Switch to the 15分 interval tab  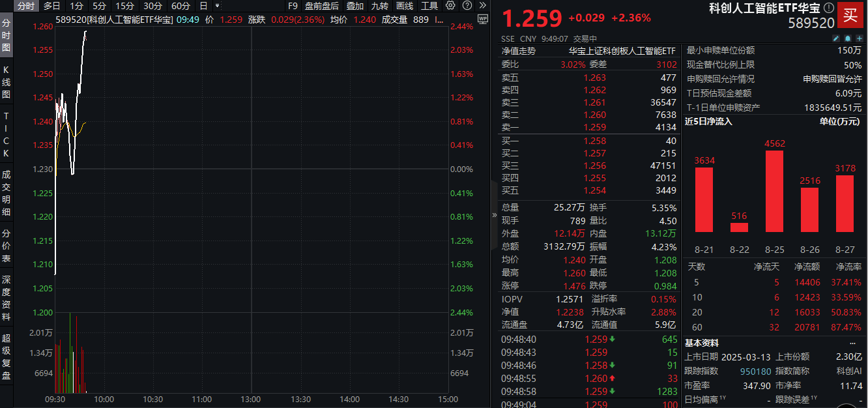124,6
